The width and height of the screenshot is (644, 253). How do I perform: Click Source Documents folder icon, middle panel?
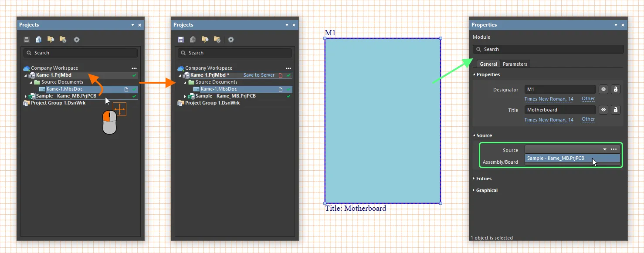pos(191,82)
